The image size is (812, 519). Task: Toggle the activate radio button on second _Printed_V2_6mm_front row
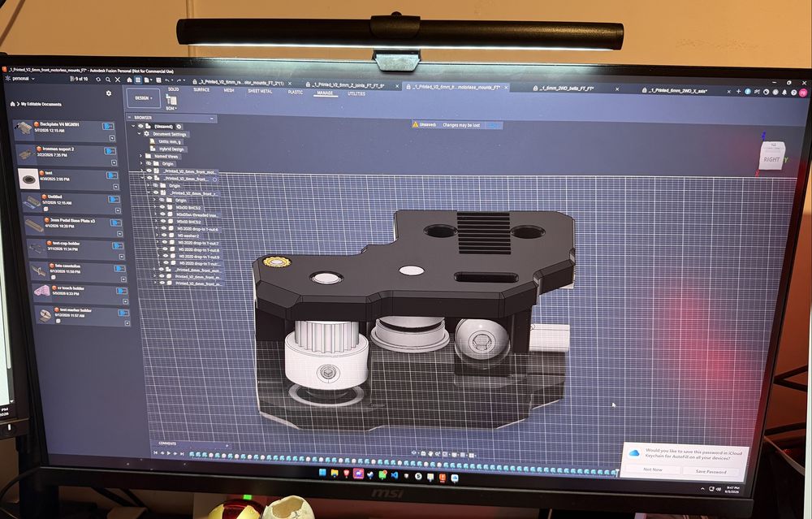215,179
